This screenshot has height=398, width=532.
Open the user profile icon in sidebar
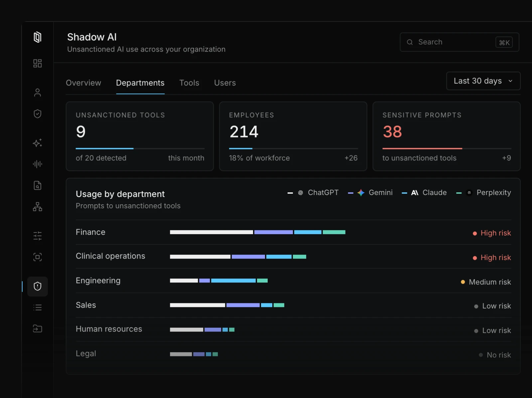[38, 92]
